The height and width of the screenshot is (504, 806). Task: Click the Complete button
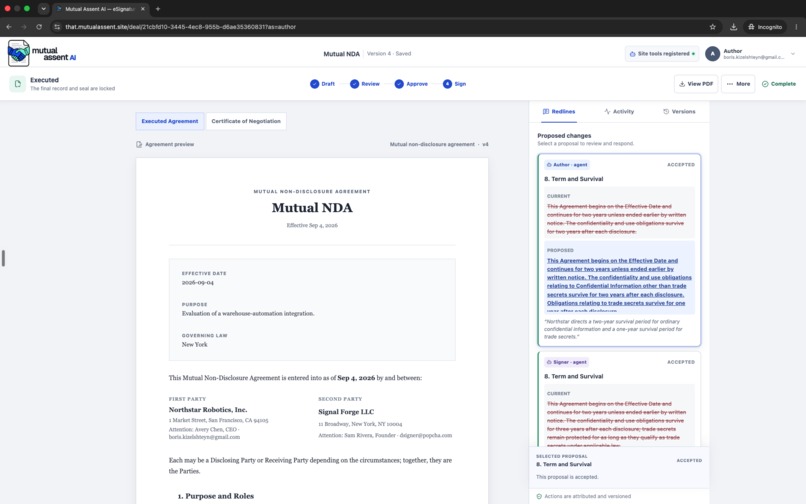pos(778,84)
